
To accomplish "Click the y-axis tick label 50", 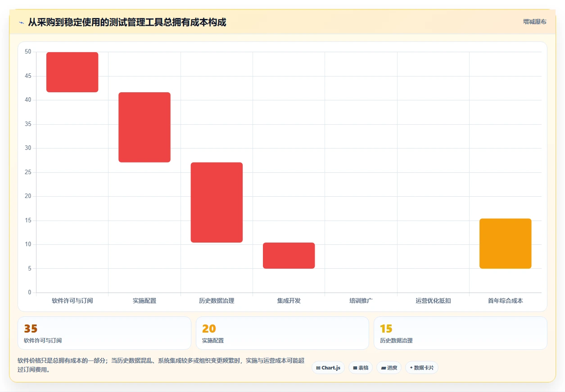I will point(28,52).
